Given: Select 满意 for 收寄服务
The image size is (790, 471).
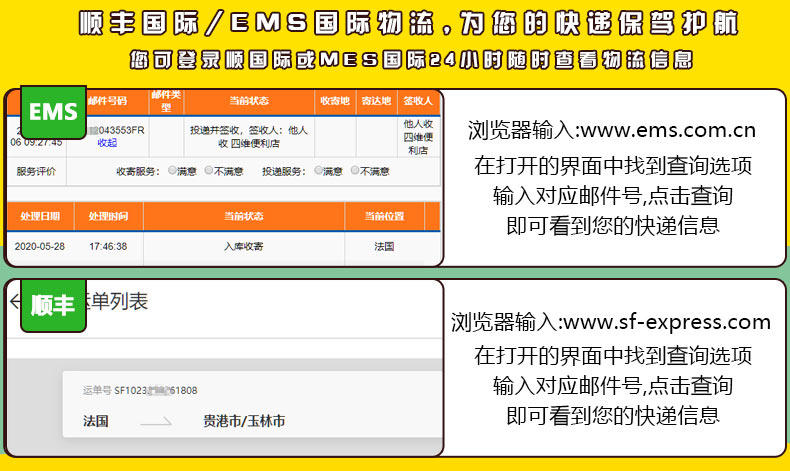Looking at the screenshot, I should (172, 171).
